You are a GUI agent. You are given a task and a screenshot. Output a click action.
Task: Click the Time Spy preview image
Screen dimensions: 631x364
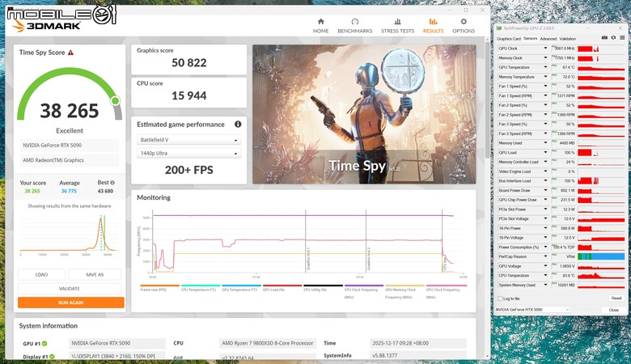(364, 114)
